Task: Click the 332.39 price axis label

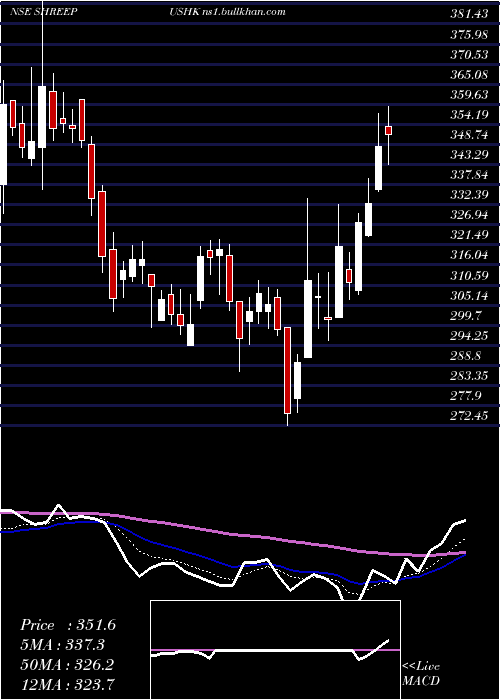Action: click(x=469, y=195)
